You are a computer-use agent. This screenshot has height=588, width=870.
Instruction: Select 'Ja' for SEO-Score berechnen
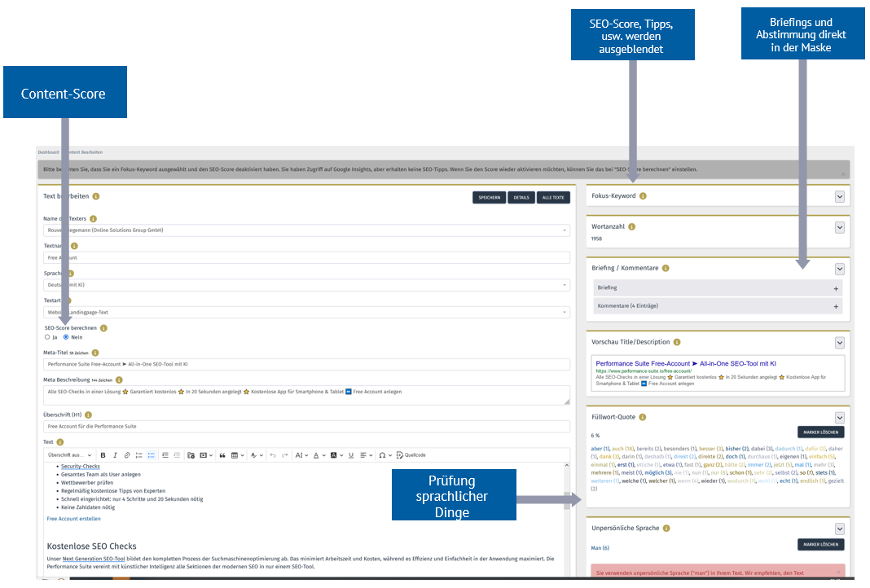pyautogui.click(x=47, y=336)
